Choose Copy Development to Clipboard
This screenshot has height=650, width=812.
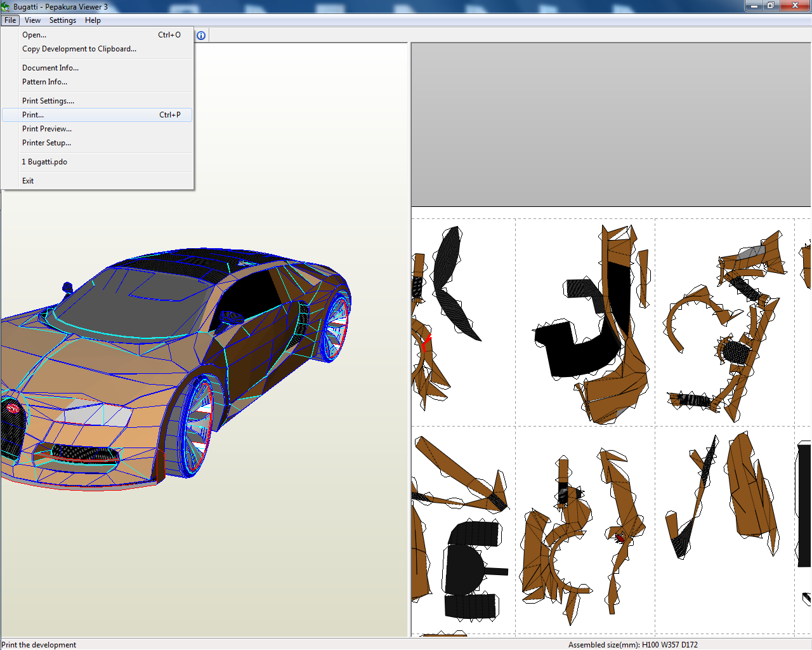pyautogui.click(x=79, y=48)
